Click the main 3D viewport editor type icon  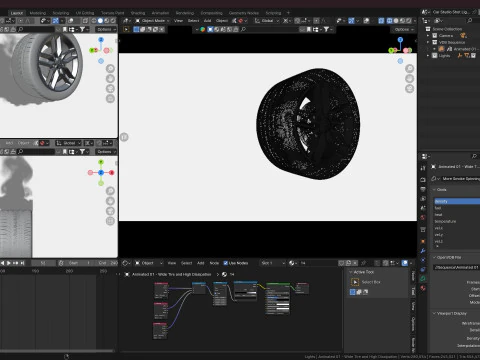click(x=126, y=21)
